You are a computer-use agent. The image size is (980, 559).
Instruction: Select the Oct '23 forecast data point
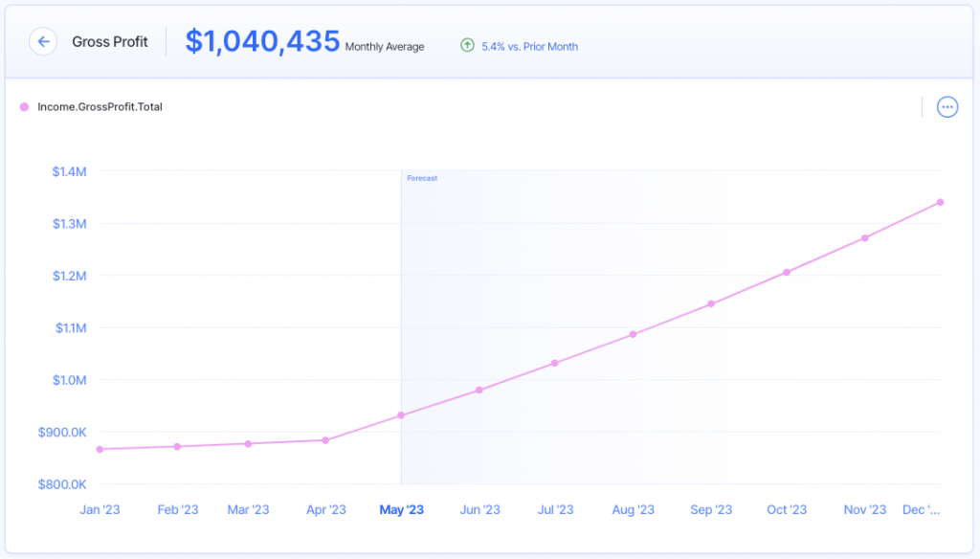coord(787,273)
